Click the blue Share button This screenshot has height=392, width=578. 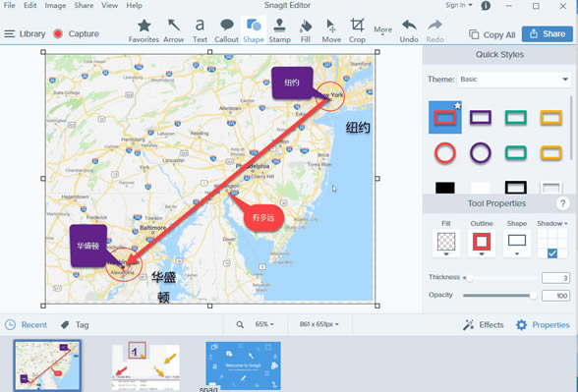tap(547, 33)
